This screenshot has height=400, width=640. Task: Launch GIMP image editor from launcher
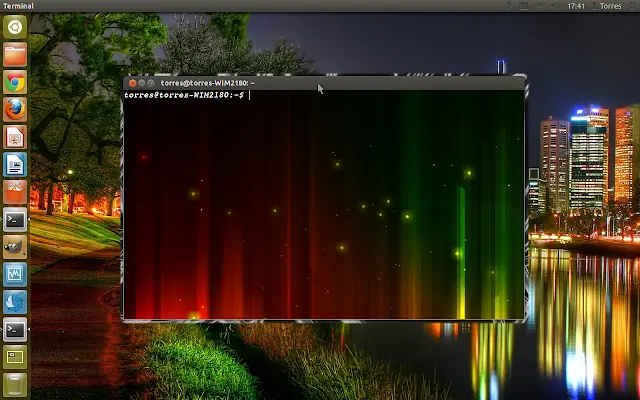pos(15,247)
